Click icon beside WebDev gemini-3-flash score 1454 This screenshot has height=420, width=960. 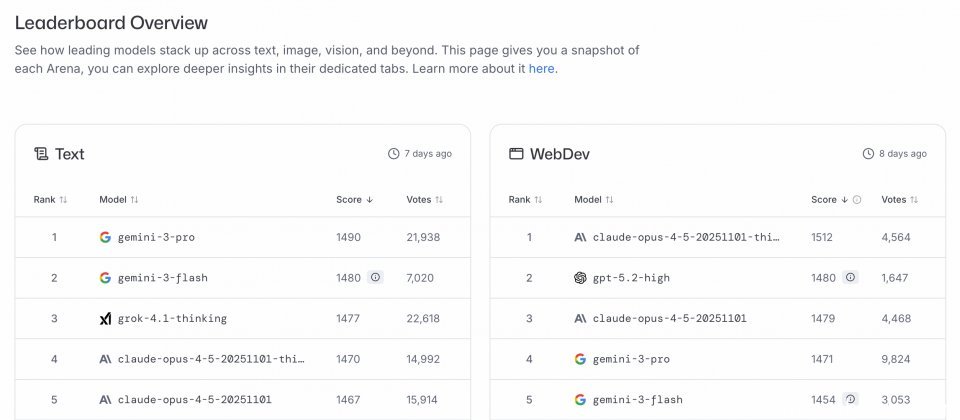click(x=850, y=399)
